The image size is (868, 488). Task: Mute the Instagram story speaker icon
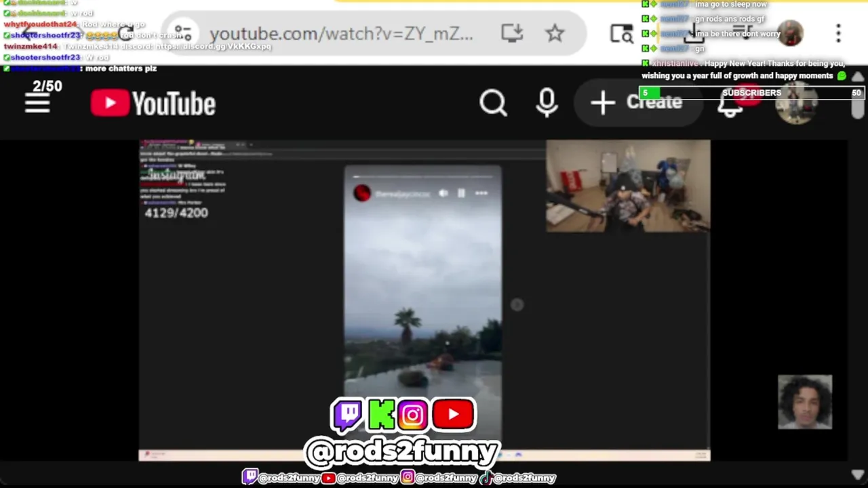coord(443,193)
